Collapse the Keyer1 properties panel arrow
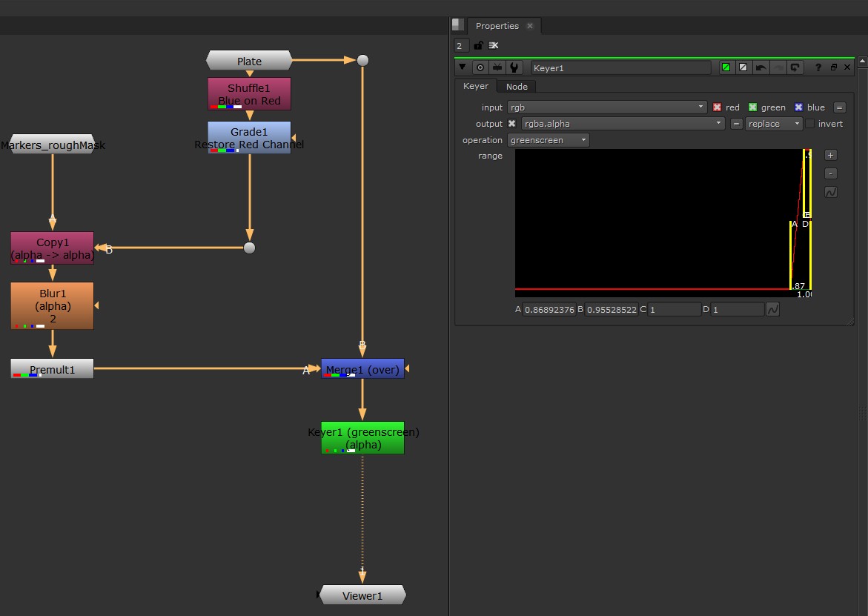868x616 pixels. click(x=463, y=67)
